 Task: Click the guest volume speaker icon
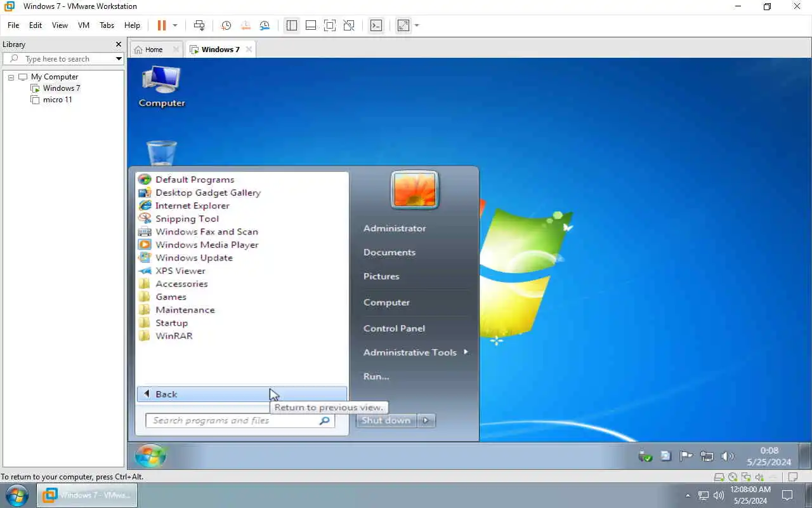tap(728, 456)
